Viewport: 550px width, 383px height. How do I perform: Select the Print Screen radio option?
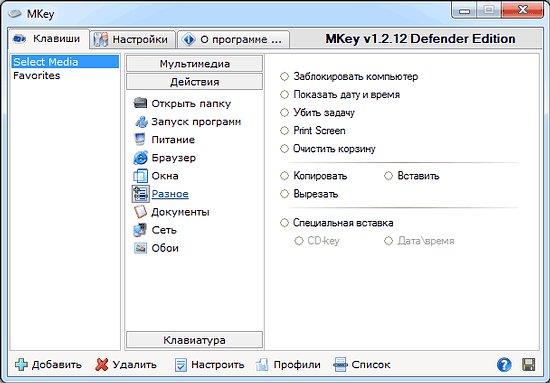(284, 130)
